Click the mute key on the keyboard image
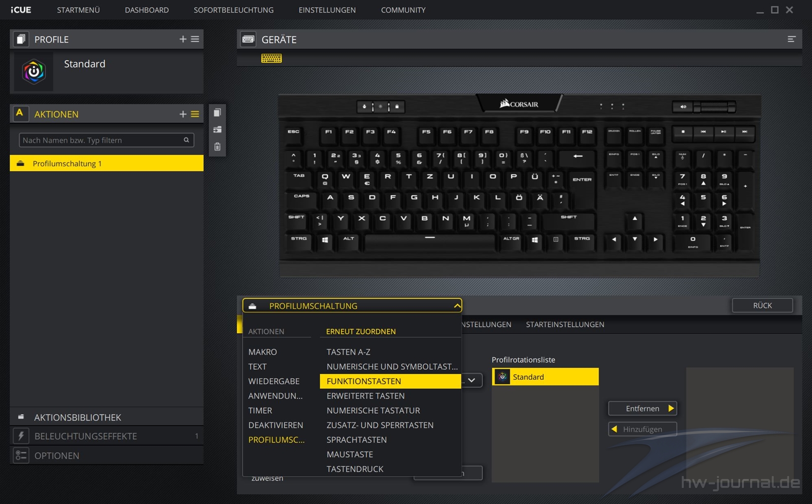The image size is (812, 504). (683, 106)
